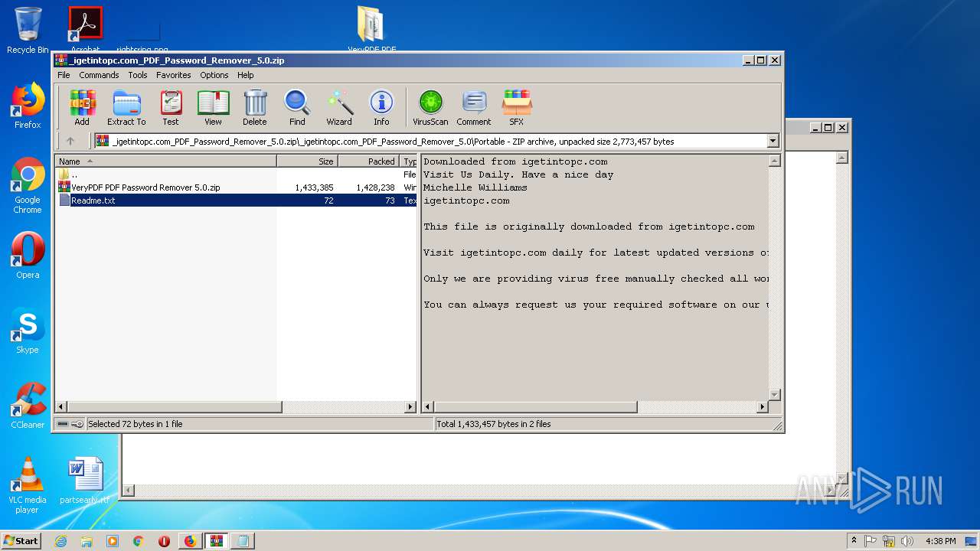Open the Commands menu
This screenshot has height=551, width=980.
99,75
